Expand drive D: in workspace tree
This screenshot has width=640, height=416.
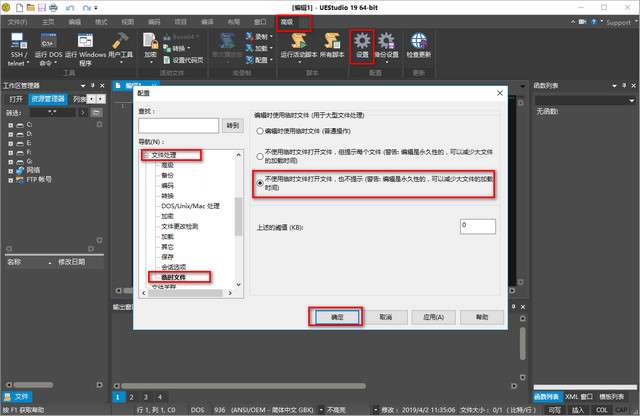[x=11, y=134]
